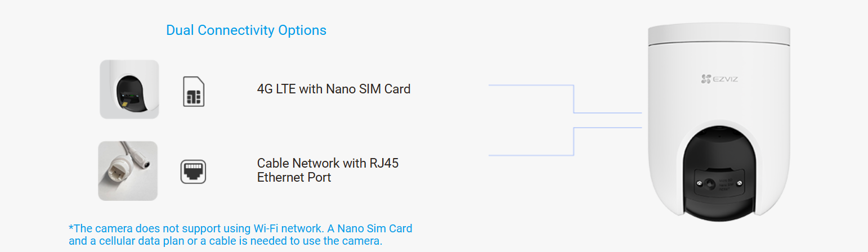
Task: Click the Wi-Fi not supported footnote text
Action: click(x=240, y=235)
